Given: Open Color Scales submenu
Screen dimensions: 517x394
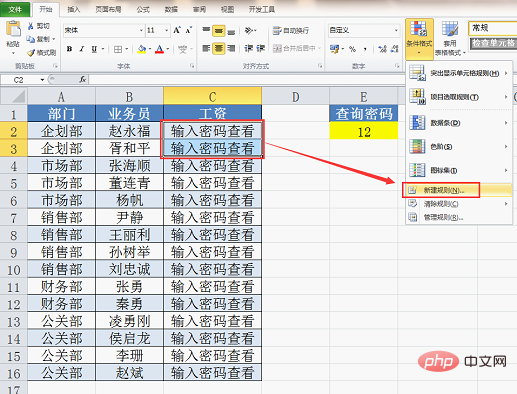Looking at the screenshot, I should [459, 147].
